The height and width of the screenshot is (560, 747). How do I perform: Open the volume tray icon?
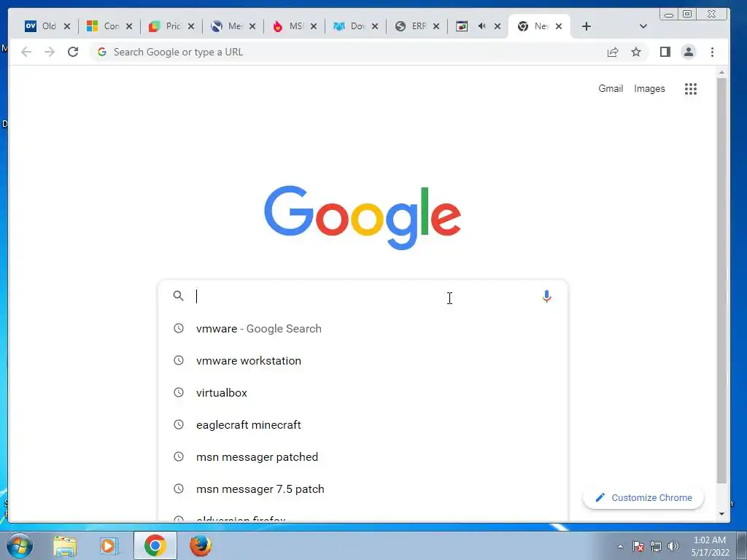(673, 546)
